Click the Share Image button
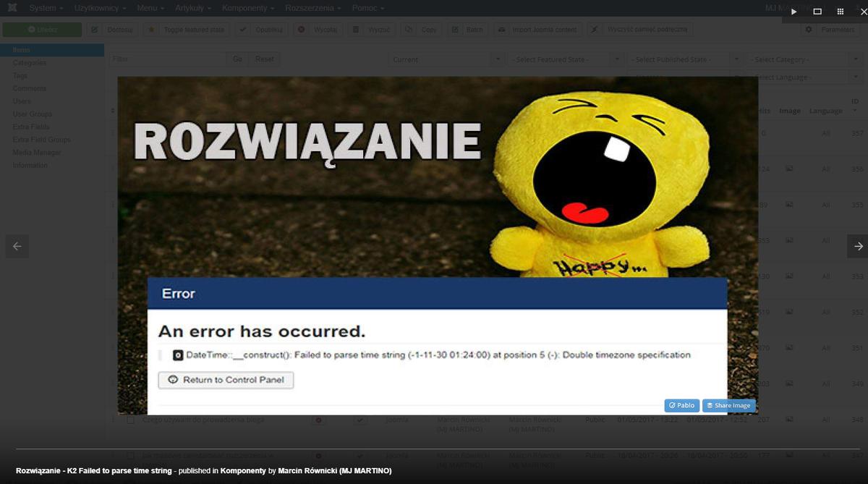This screenshot has height=484, width=868. (728, 405)
